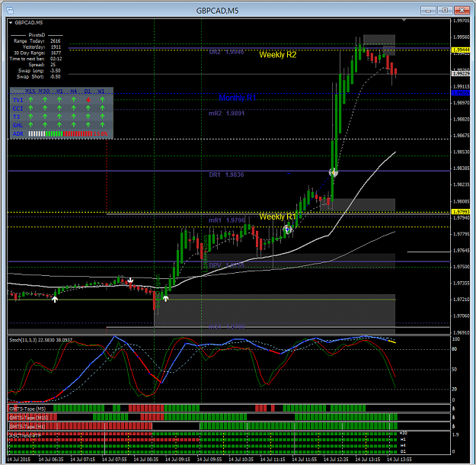Click the TVI D1 red down arrow
This screenshot has height=465, width=476.
click(x=88, y=100)
